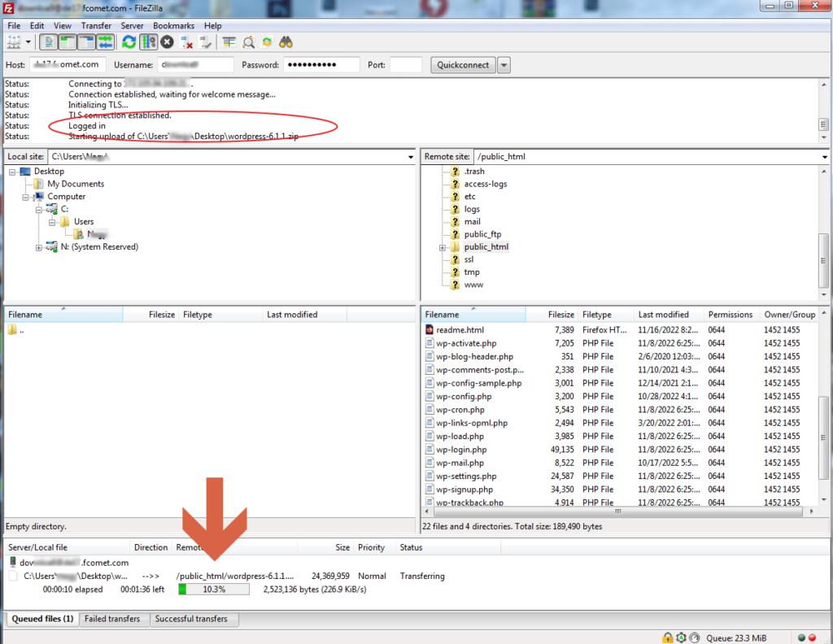
Task: Open the Transfer menu
Action: pos(96,25)
